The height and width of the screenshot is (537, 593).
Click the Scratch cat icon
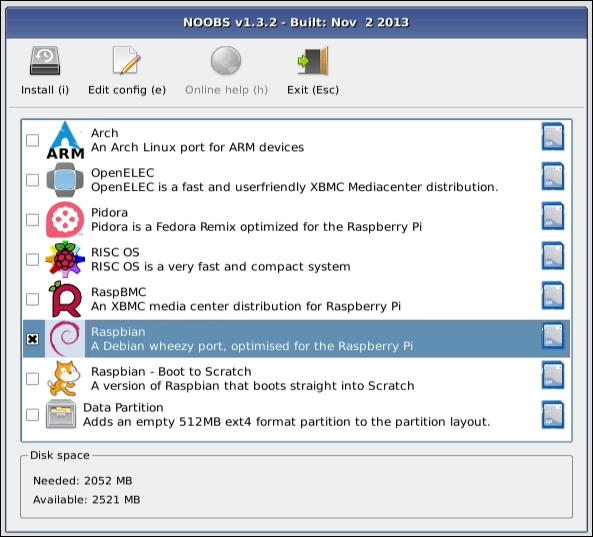click(64, 378)
